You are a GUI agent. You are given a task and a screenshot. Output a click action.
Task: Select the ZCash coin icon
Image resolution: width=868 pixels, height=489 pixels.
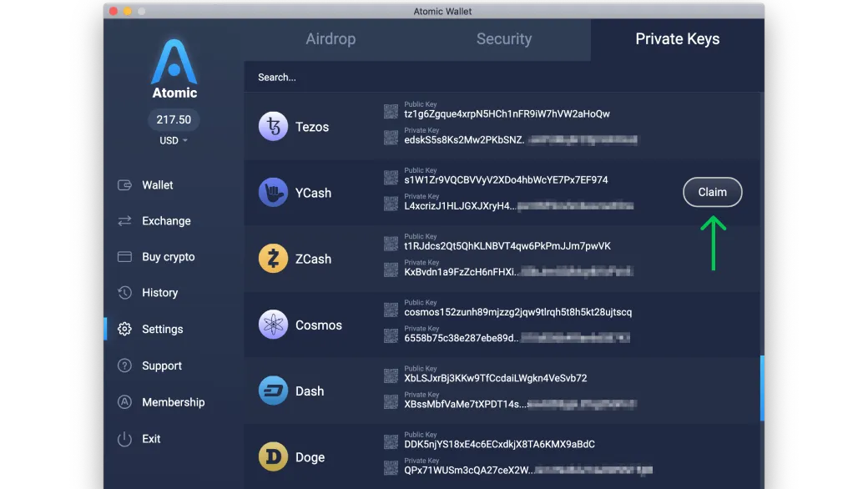pos(273,259)
